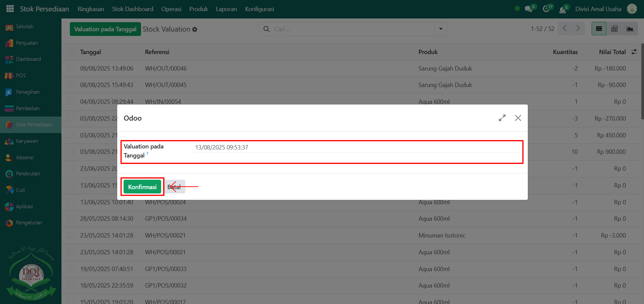This screenshot has width=644, height=304.
Task: Adjust optional columns settings icon
Action: coord(634,52)
